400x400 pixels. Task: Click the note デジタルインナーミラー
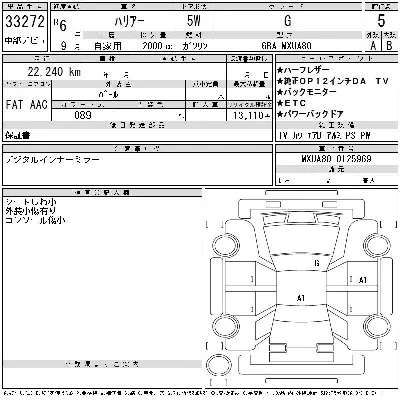[53, 160]
